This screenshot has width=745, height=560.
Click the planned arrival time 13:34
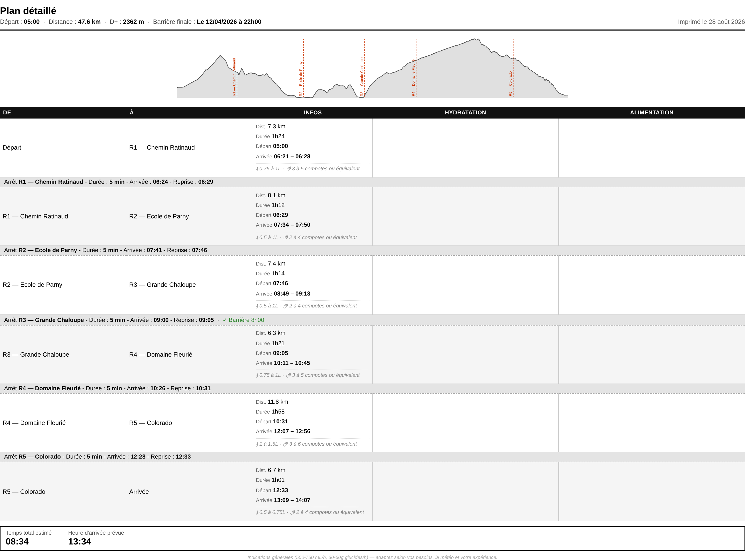(x=79, y=542)
